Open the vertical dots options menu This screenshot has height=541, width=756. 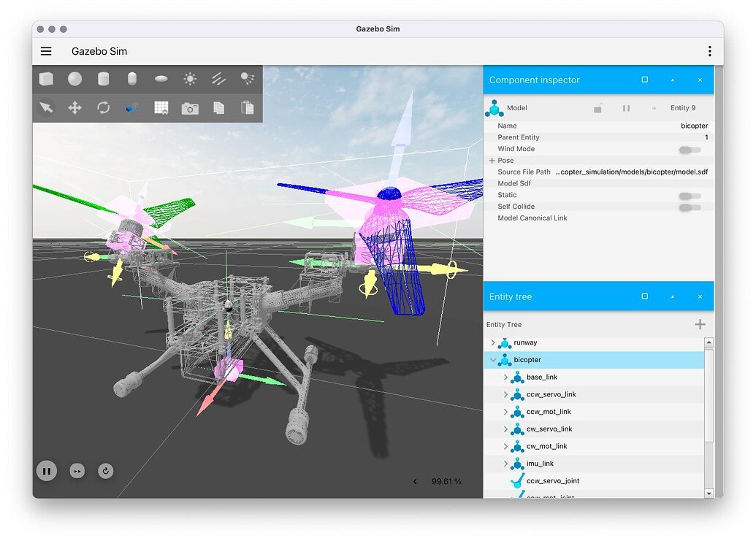(x=709, y=50)
